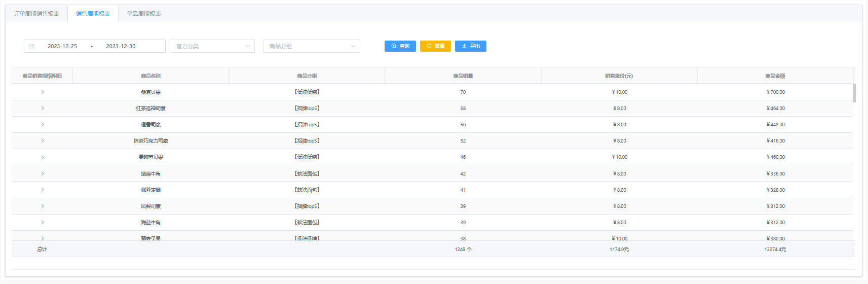Image resolution: width=868 pixels, height=284 pixels.
Task: Expand the 橙香司康 row arrow
Action: (43, 124)
